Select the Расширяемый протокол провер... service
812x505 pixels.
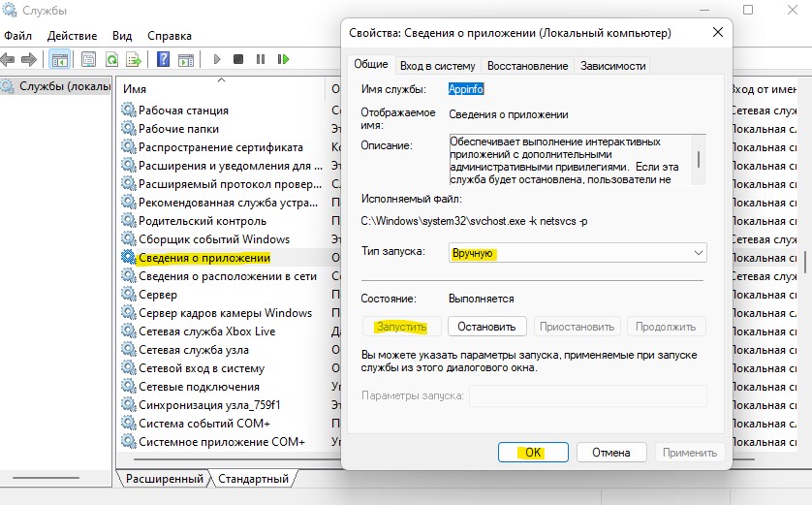click(x=230, y=183)
